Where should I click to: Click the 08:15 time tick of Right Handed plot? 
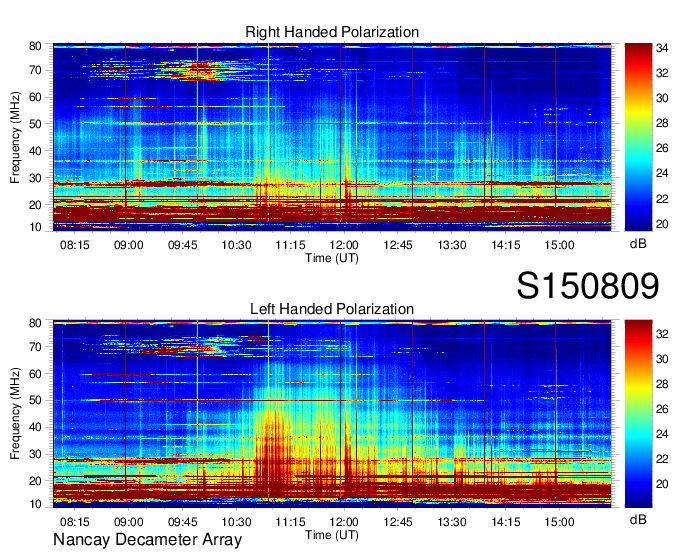pyautogui.click(x=75, y=245)
